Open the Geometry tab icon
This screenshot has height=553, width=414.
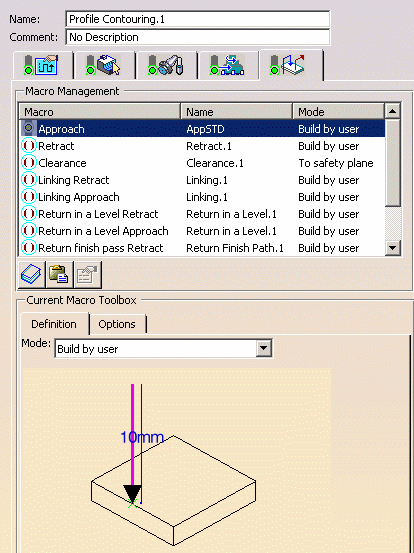(x=104, y=65)
